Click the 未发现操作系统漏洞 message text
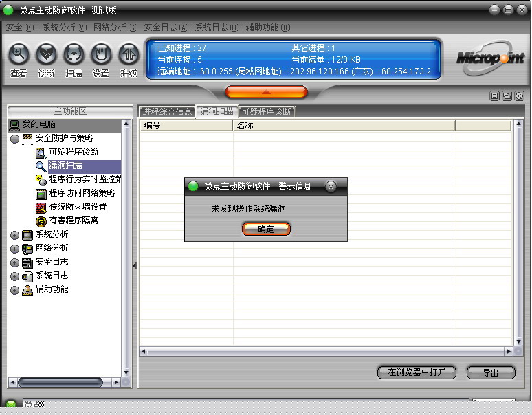The width and height of the screenshot is (532, 415). [x=248, y=208]
